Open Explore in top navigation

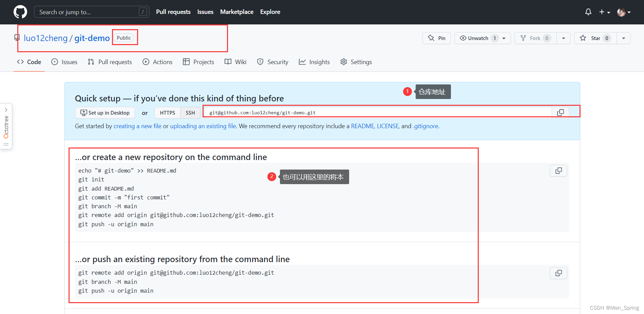tap(270, 12)
